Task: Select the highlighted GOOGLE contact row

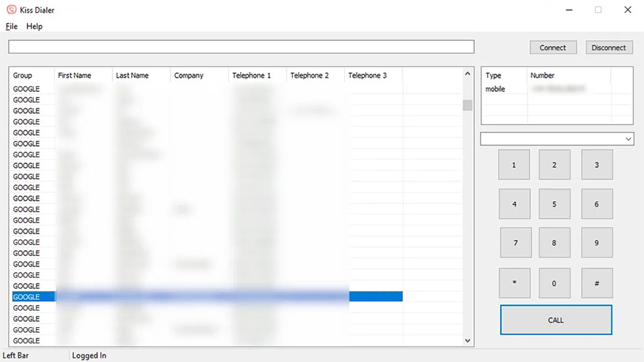Action: click(207, 297)
